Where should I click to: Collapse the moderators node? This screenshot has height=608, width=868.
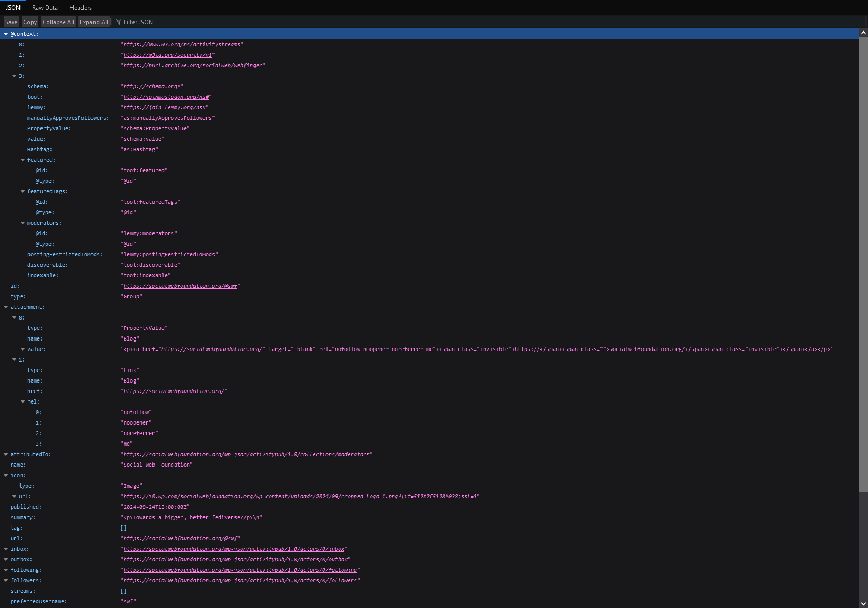click(x=23, y=223)
